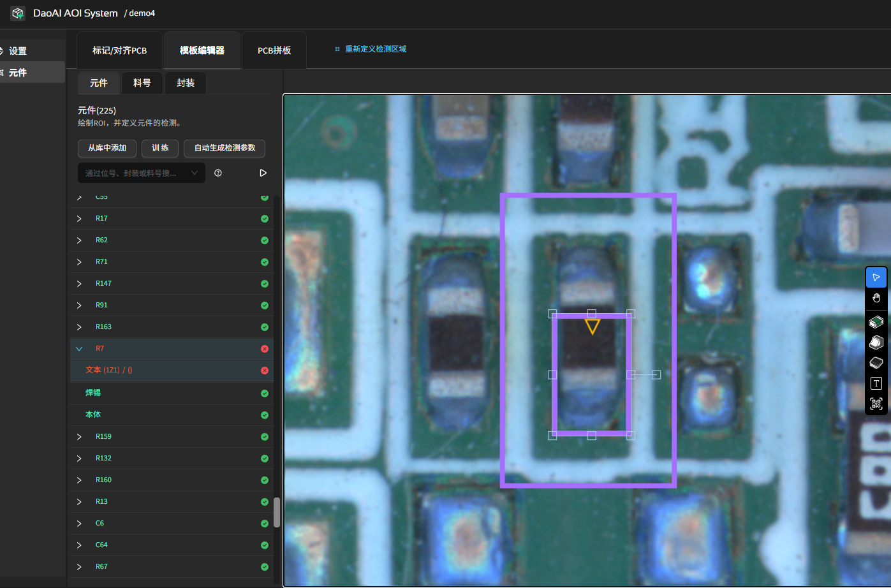891x588 pixels.
Task: Collapse the R7 component entry
Action: click(79, 349)
